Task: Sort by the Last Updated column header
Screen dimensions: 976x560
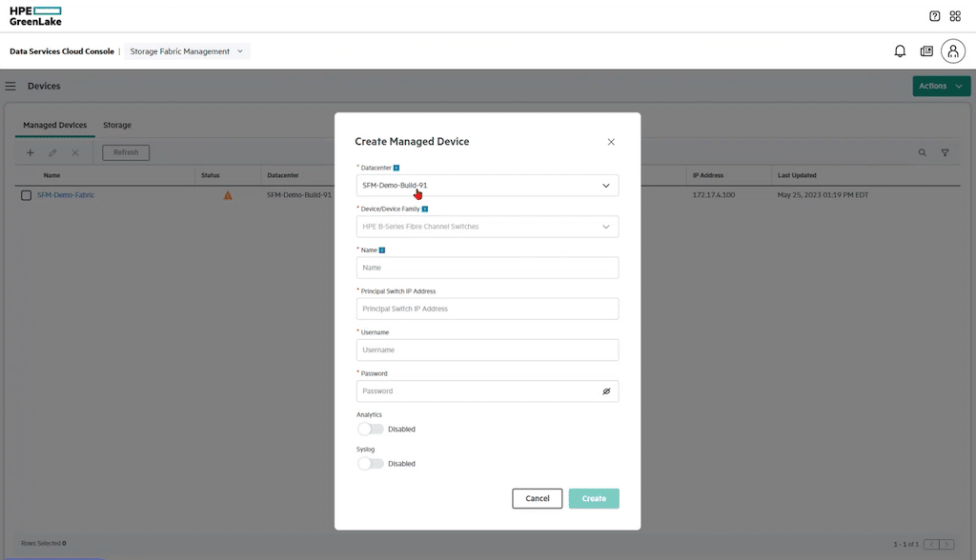Action: (797, 175)
